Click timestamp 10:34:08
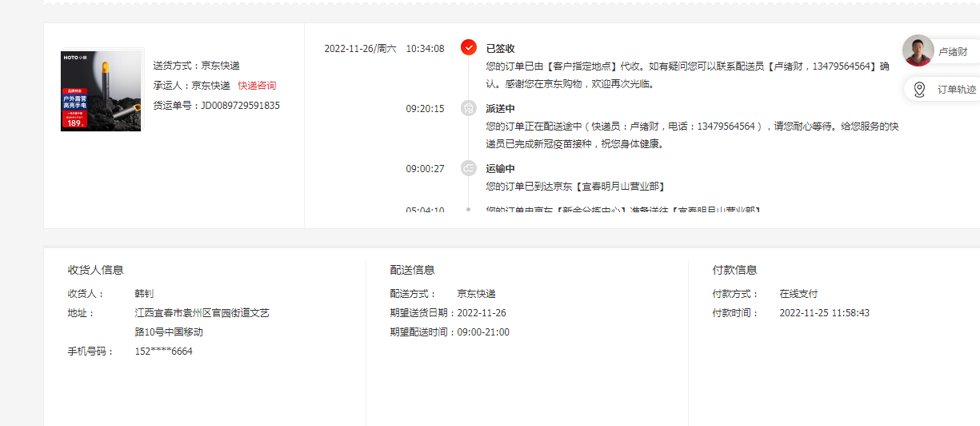 coord(425,49)
